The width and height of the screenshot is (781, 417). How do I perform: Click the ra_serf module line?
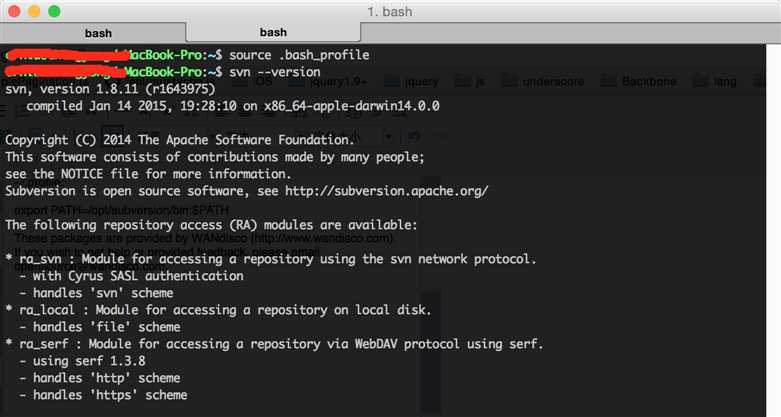[x=274, y=344]
